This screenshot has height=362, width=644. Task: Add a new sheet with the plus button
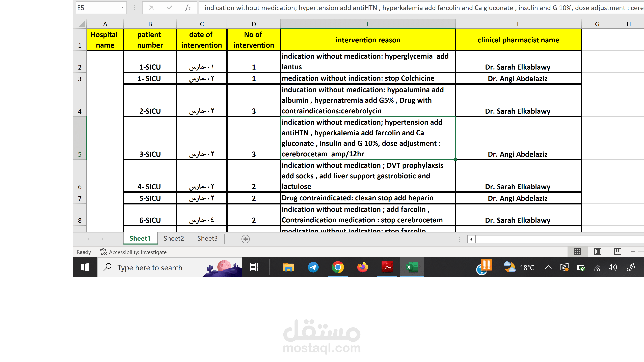click(x=246, y=239)
